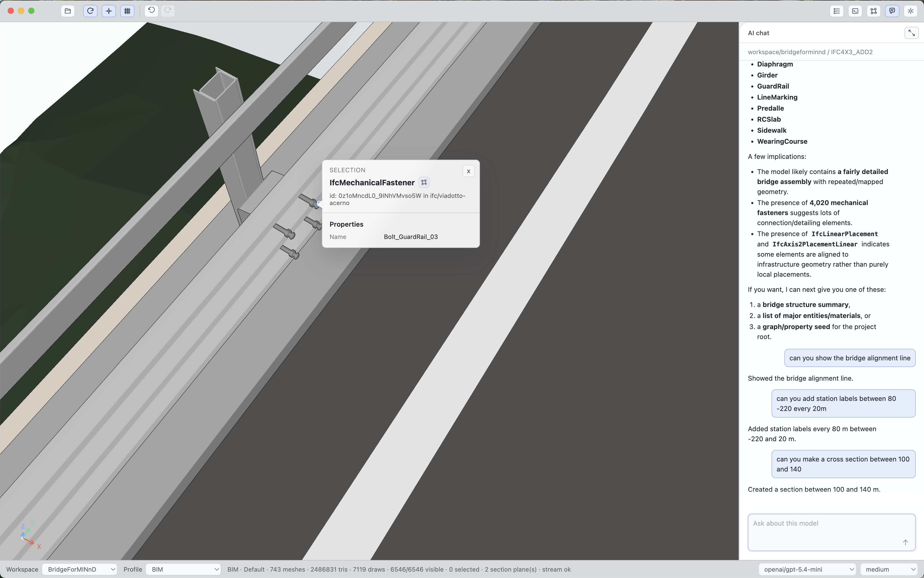Image resolution: width=924 pixels, height=578 pixels.
Task: Open the openai/gpt-5.4-mini model dropdown
Action: tap(807, 569)
